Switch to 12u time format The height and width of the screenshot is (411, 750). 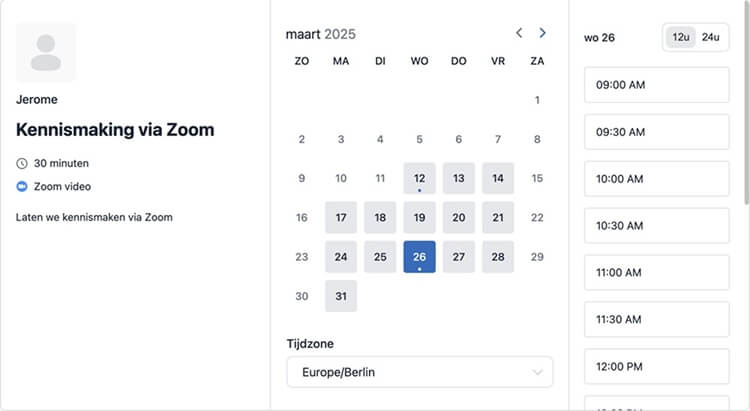pos(681,37)
